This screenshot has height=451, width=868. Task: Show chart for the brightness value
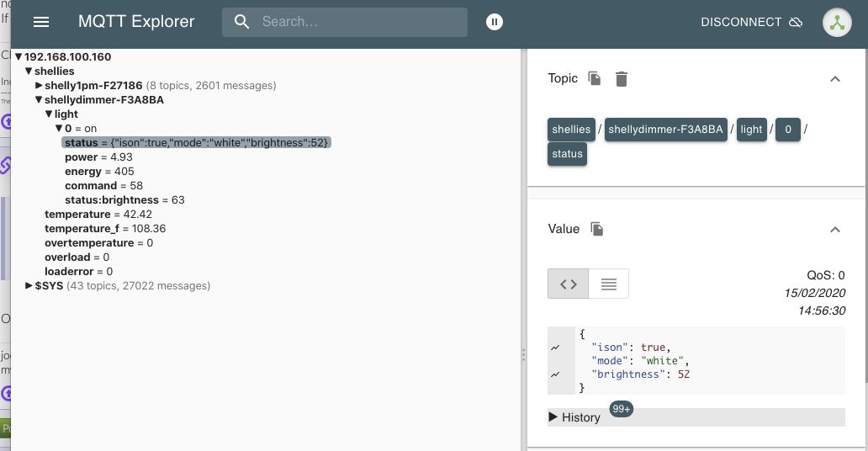click(x=555, y=374)
